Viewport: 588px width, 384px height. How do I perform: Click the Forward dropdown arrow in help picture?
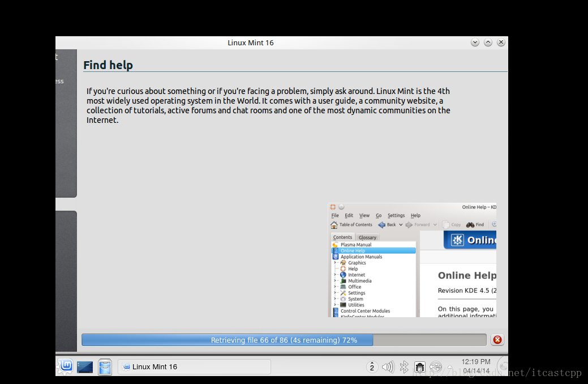435,225
